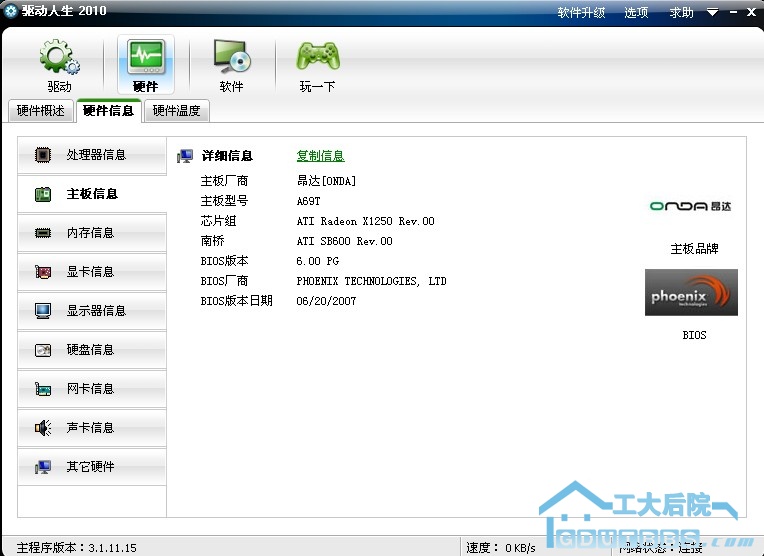Expand the title bar dropdown arrow
This screenshot has width=764, height=556.
point(713,13)
